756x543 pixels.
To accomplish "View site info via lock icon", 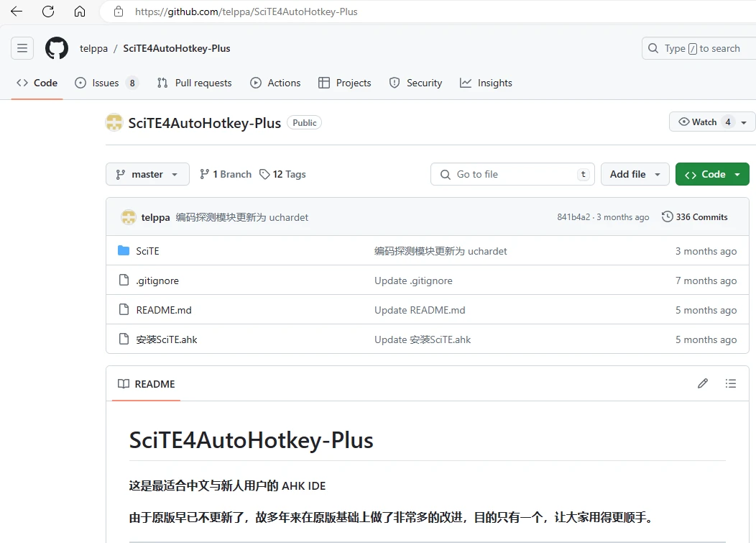I will [119, 12].
